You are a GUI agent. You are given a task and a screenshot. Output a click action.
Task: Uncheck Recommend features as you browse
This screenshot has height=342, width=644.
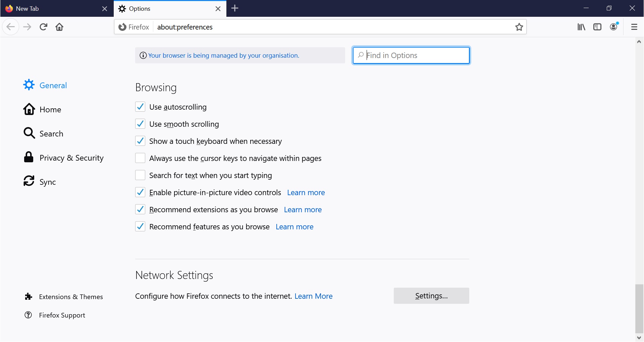click(x=140, y=226)
